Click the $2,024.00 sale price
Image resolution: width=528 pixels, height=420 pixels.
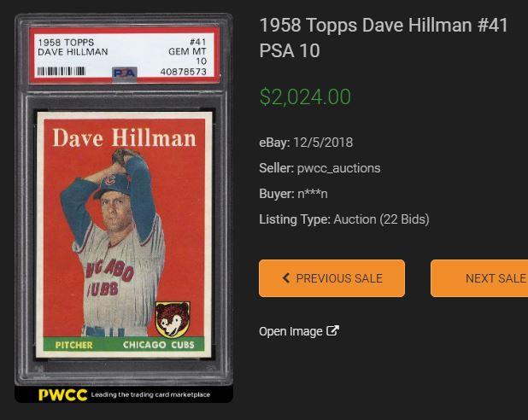pyautogui.click(x=305, y=97)
